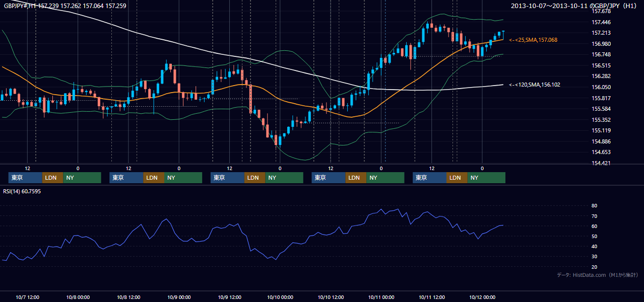Image resolution: width=644 pixels, height=302 pixels.
Task: Click the 10/8 00:00 time label
Action: click(78, 297)
